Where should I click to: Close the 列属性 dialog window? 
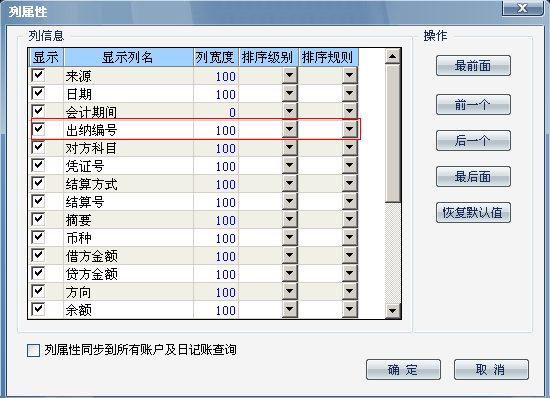pyautogui.click(x=522, y=8)
